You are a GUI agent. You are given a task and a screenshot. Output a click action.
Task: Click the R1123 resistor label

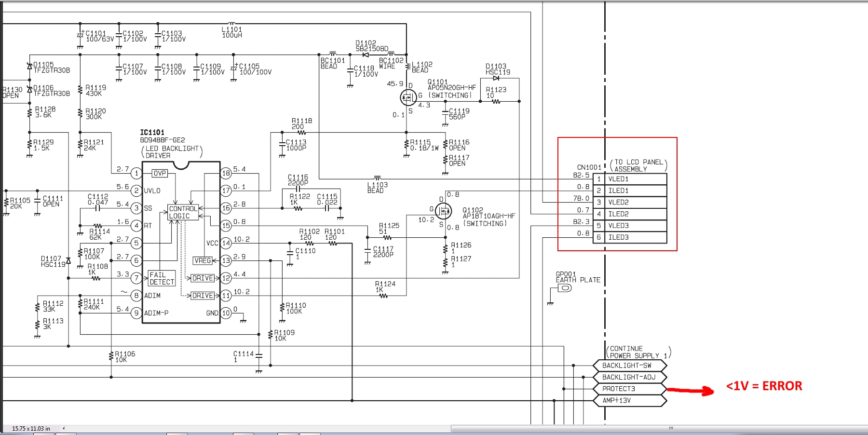point(496,93)
